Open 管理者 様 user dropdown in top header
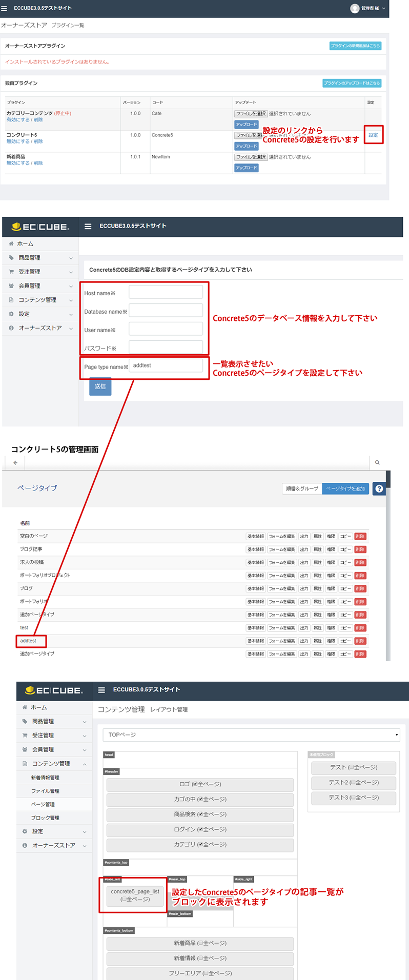Viewport: 409px width, 980px height. (x=367, y=8)
